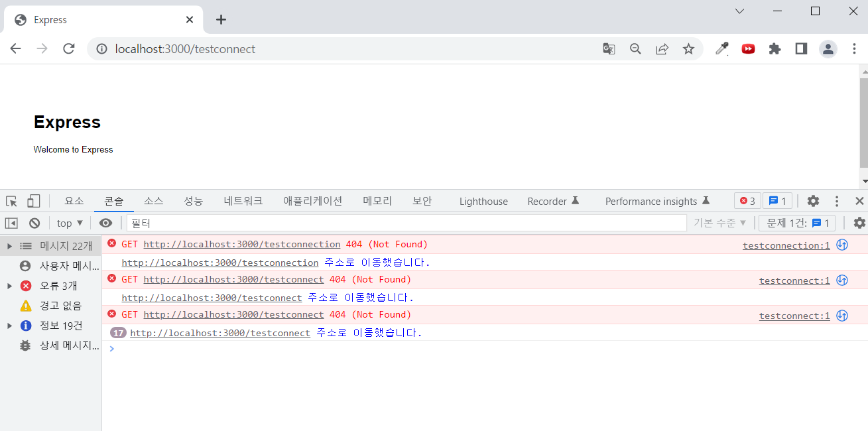The image size is (868, 431).
Task: Open the 기본 수준 log level dropdown
Action: tap(720, 223)
